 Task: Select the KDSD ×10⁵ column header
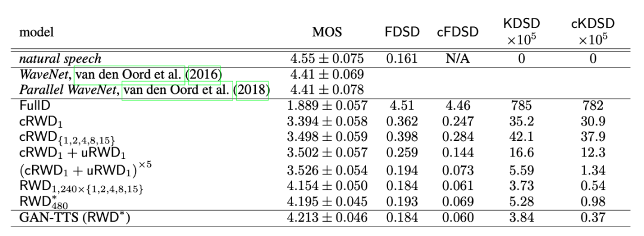(521, 32)
